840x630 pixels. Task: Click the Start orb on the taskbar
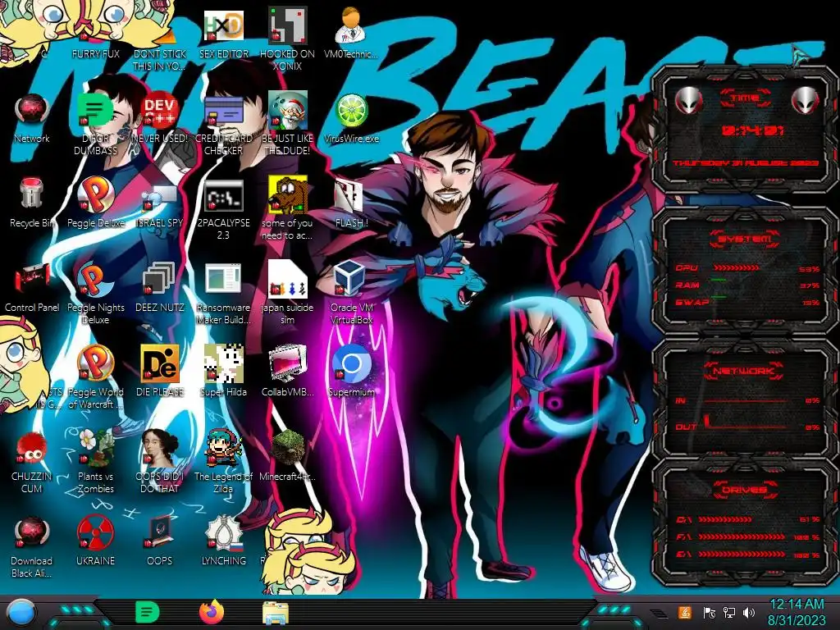pos(21,613)
